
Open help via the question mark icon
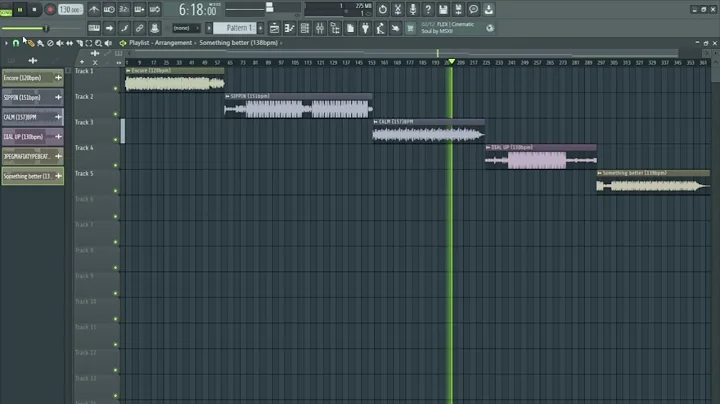point(428,9)
